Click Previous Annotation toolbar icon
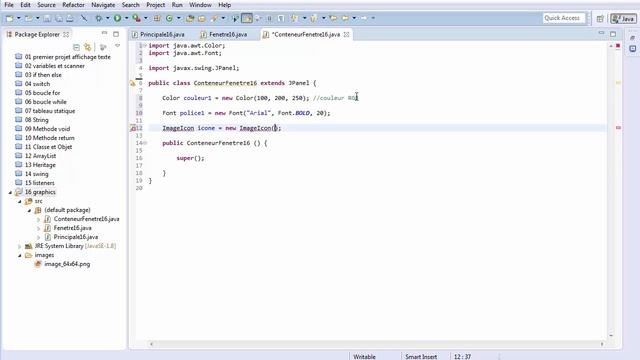640x360 pixels. (313, 18)
